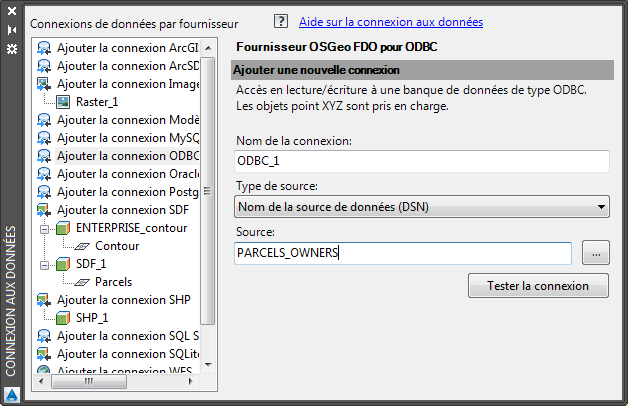Click the SHP_1 connection icon
Screen dimensions: 628x406
[63, 317]
